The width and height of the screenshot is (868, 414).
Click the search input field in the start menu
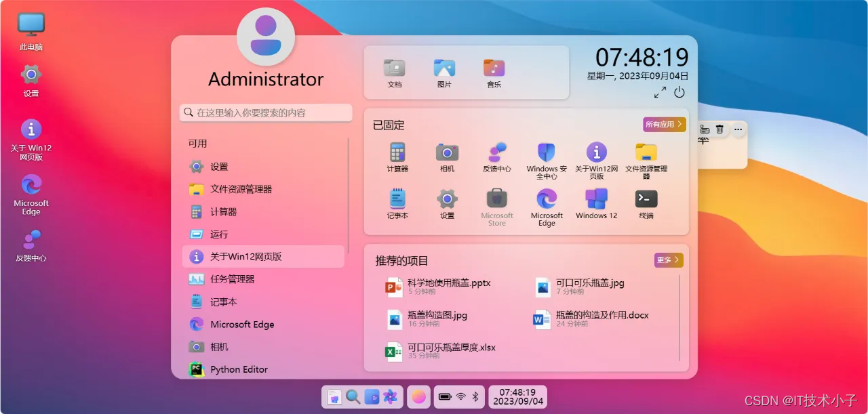(x=266, y=112)
